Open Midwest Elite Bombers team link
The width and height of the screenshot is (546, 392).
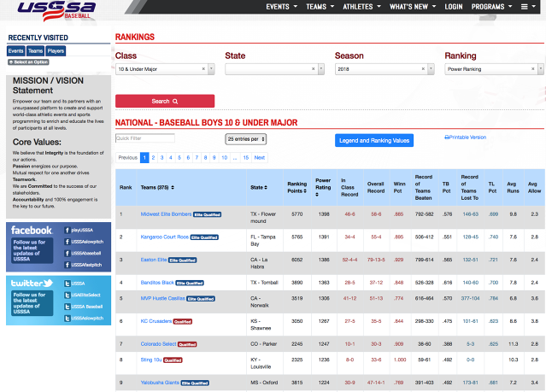coord(166,214)
